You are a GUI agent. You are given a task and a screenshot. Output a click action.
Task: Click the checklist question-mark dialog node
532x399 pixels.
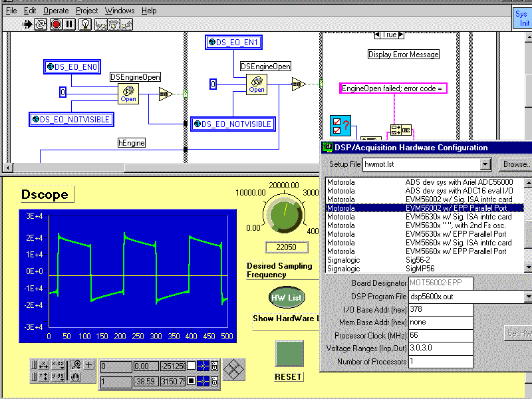[340, 126]
